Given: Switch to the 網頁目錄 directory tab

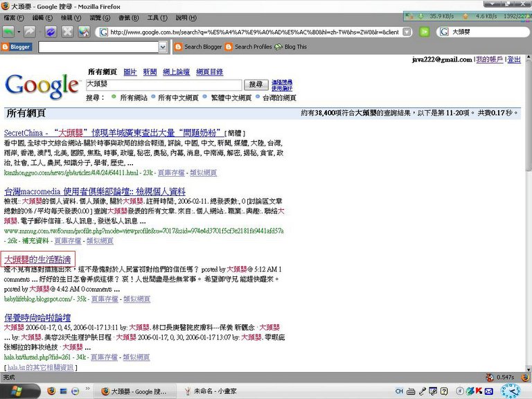Looking at the screenshot, I should pos(210,72).
